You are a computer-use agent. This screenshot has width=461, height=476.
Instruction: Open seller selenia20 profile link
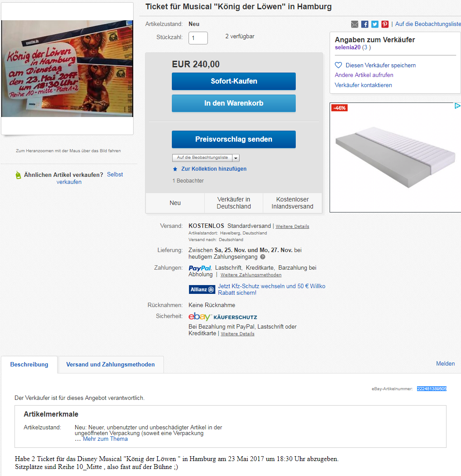click(x=348, y=48)
